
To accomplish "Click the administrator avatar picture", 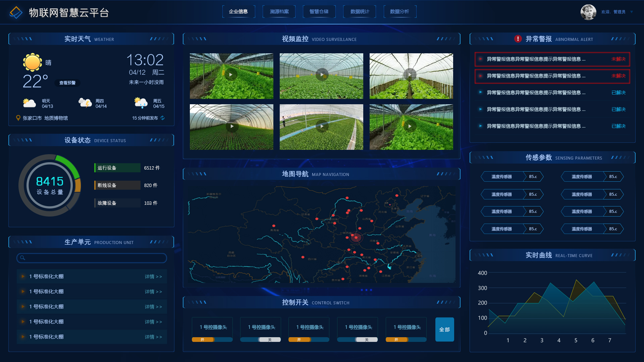I will [588, 12].
